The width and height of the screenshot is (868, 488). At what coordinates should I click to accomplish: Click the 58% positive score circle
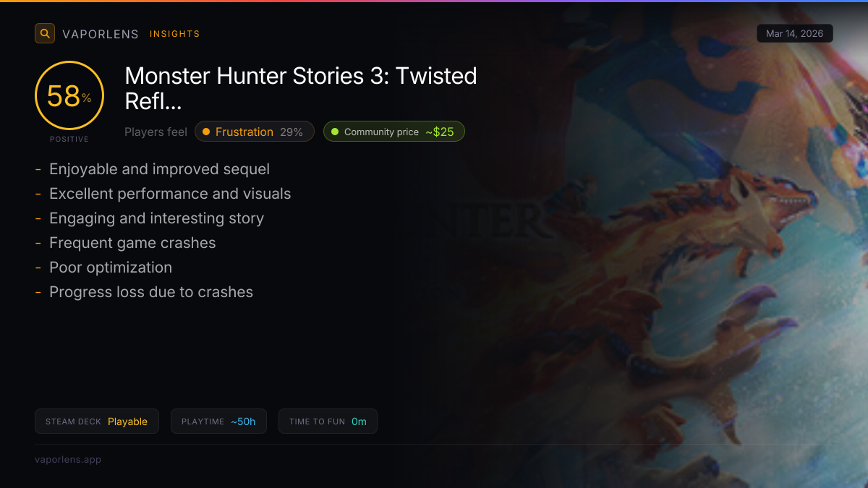tap(69, 95)
